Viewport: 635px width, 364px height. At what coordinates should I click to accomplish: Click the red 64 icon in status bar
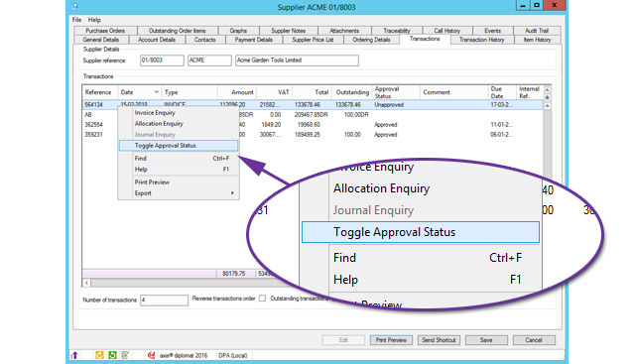[x=151, y=355]
